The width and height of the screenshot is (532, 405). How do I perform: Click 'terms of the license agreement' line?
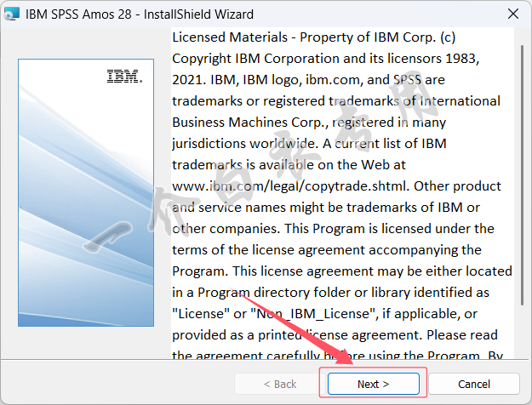click(x=272, y=249)
